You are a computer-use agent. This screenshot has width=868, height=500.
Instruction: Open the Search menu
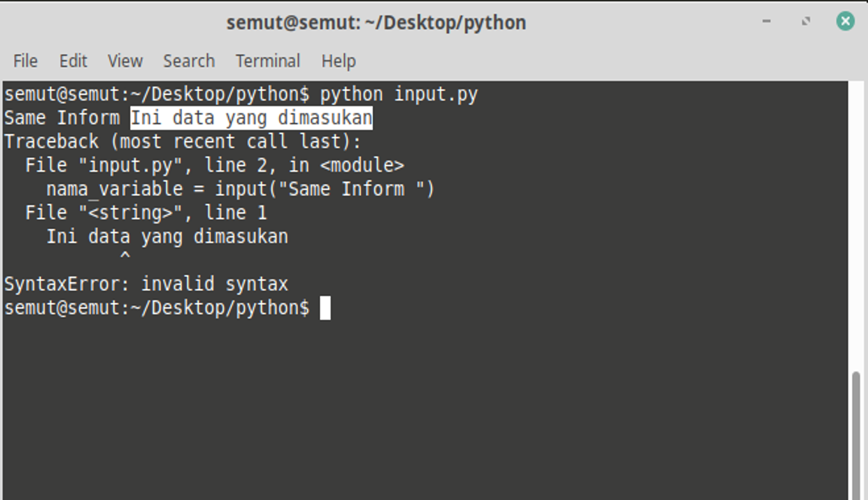tap(189, 61)
